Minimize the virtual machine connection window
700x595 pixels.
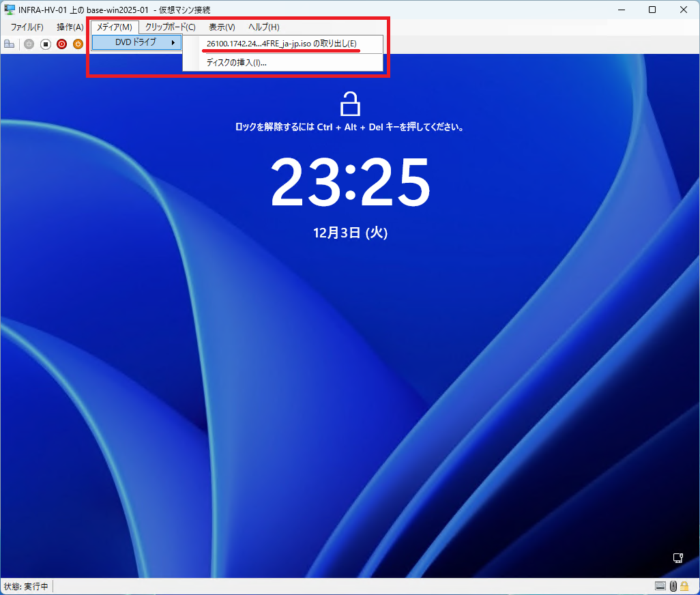[622, 10]
